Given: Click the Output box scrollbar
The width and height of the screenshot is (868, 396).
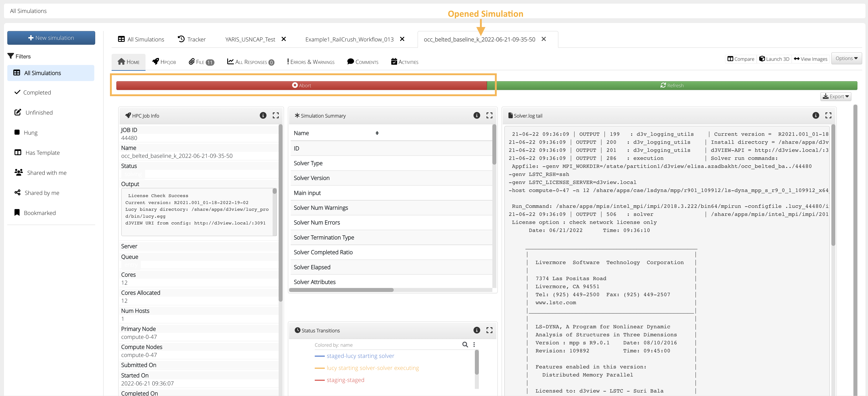Looking at the screenshot, I should pyautogui.click(x=275, y=191).
